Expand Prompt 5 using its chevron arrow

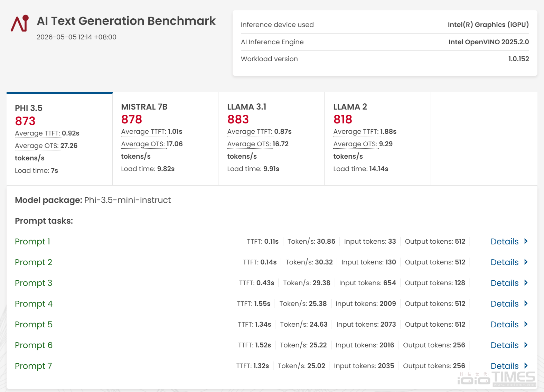(x=526, y=324)
